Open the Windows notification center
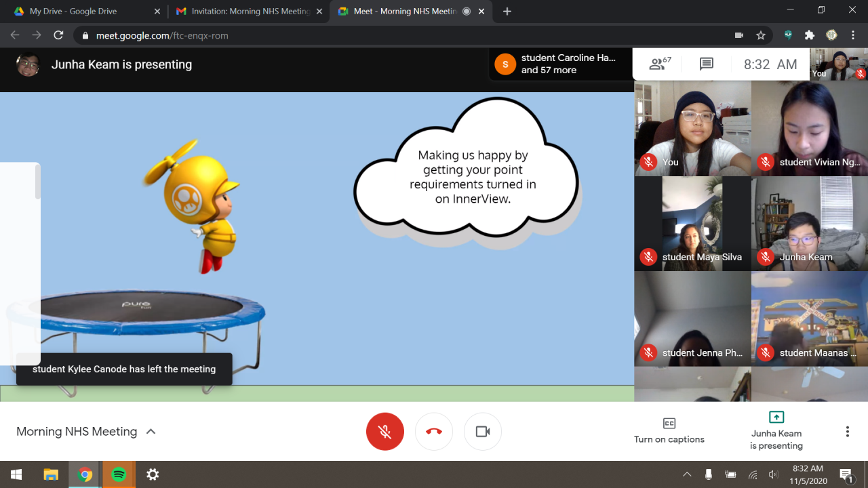The image size is (868, 488). click(846, 474)
